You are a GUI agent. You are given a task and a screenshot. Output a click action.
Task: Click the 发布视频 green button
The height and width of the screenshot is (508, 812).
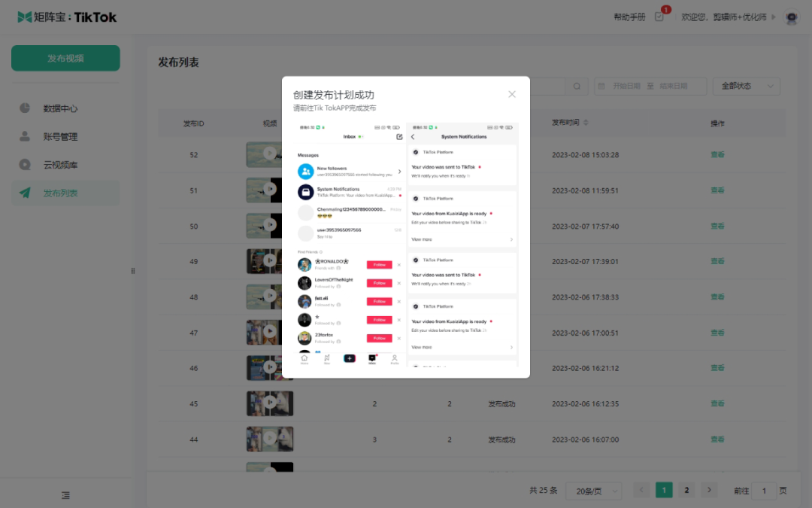[65, 58]
